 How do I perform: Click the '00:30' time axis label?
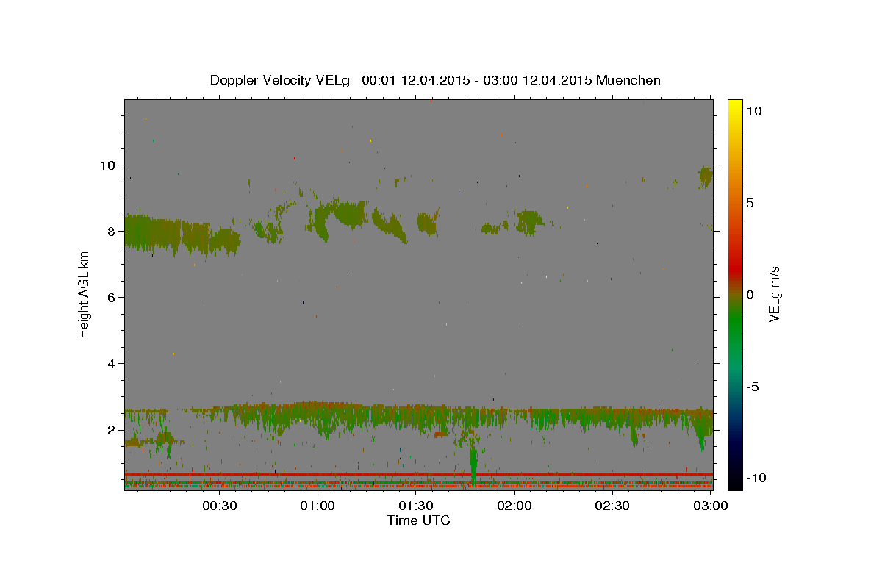pyautogui.click(x=219, y=506)
